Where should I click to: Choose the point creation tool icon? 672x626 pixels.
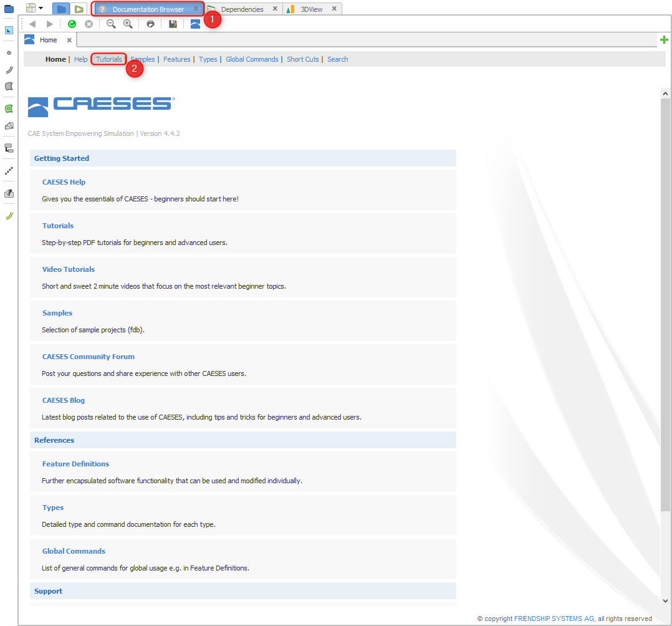[9, 53]
